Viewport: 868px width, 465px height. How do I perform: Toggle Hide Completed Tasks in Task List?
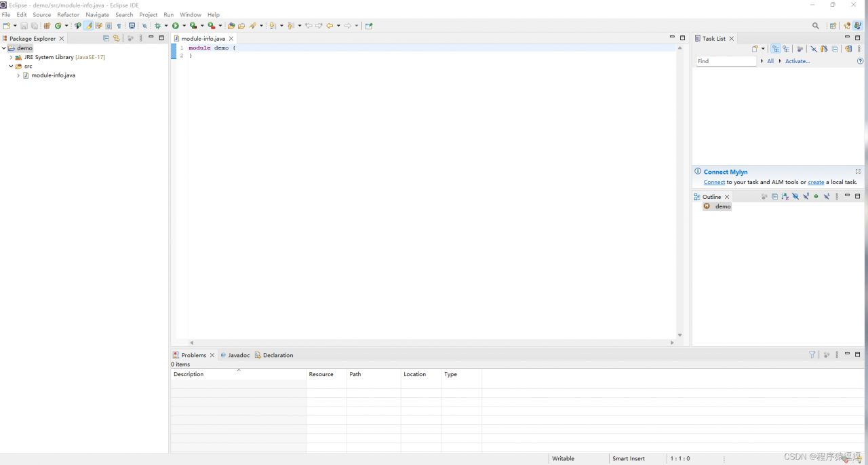[x=814, y=49]
